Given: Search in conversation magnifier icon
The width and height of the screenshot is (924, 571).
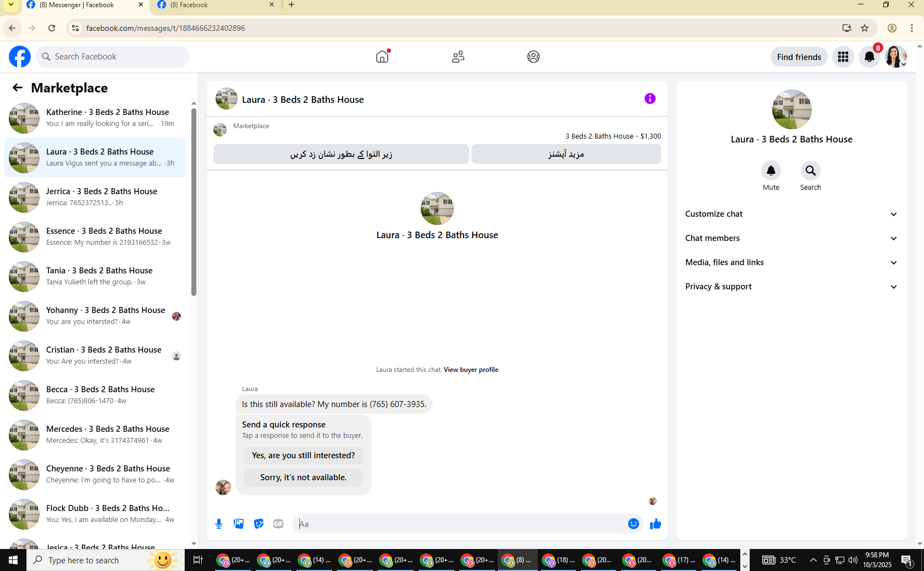Looking at the screenshot, I should tap(811, 171).
